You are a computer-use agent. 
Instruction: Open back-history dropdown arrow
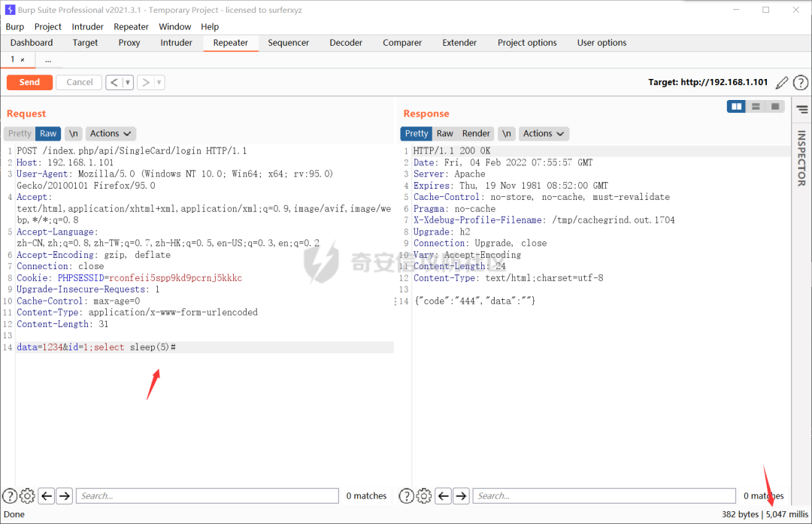128,83
